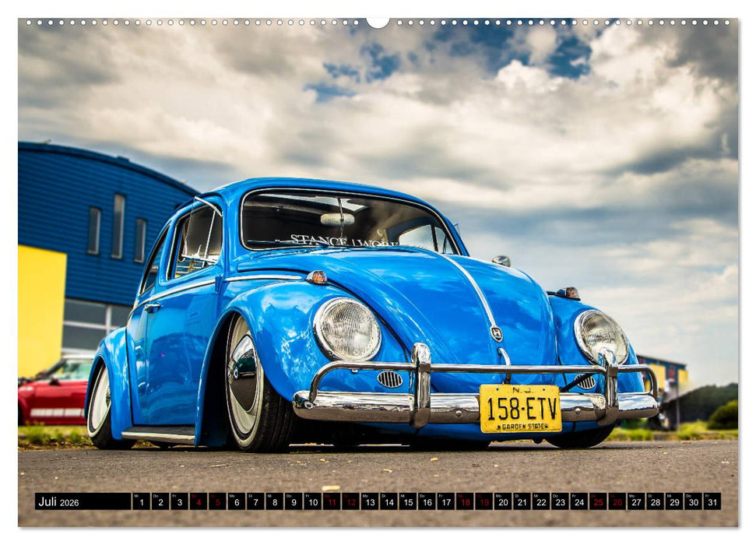
Task: Click the STANCE WORKS windshield banner
Action: pos(339,240)
